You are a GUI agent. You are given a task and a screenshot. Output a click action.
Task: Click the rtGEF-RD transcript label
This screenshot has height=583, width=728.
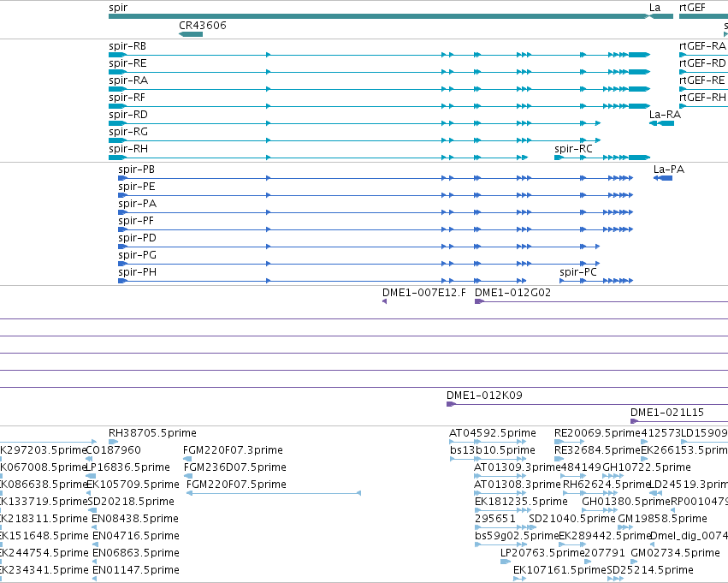(x=702, y=63)
